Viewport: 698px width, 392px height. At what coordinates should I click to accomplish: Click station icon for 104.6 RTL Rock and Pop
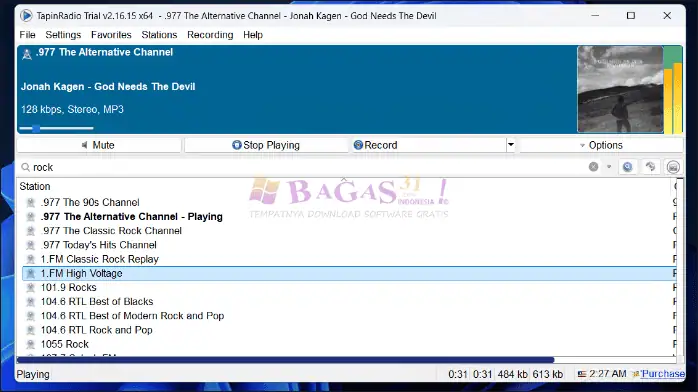coord(31,330)
